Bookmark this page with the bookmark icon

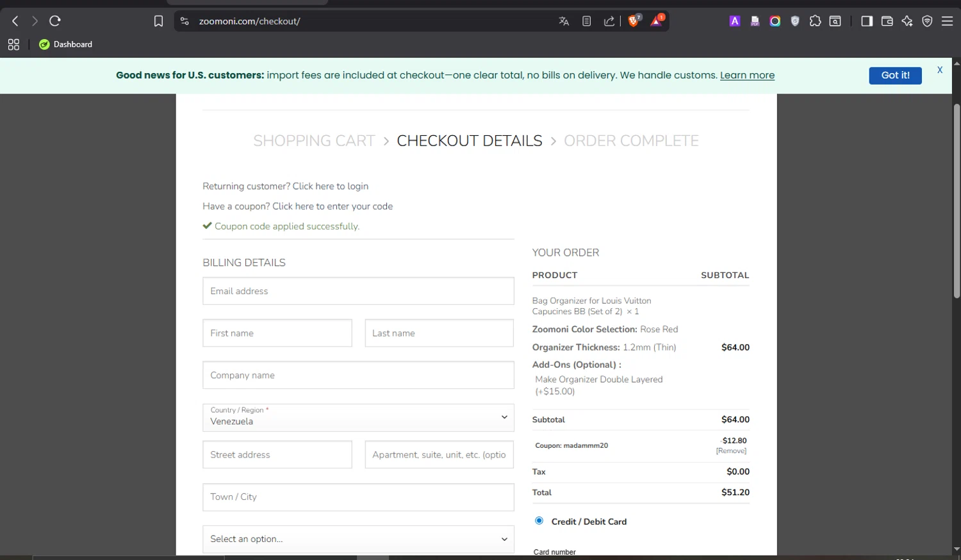[x=158, y=21]
